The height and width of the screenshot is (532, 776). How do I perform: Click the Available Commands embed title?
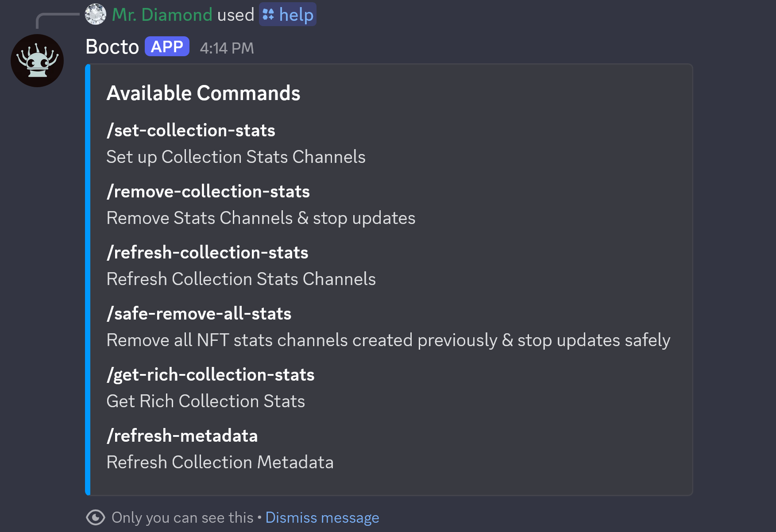pos(203,93)
